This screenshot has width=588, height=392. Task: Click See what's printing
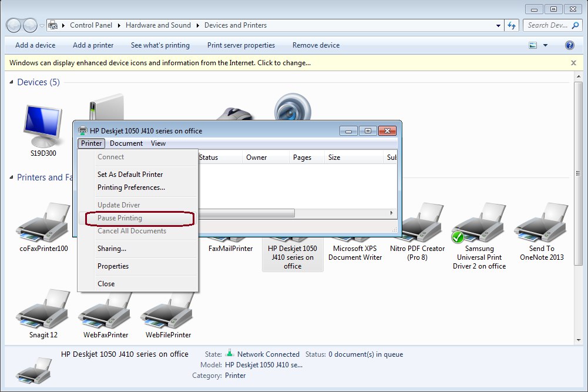(x=160, y=45)
